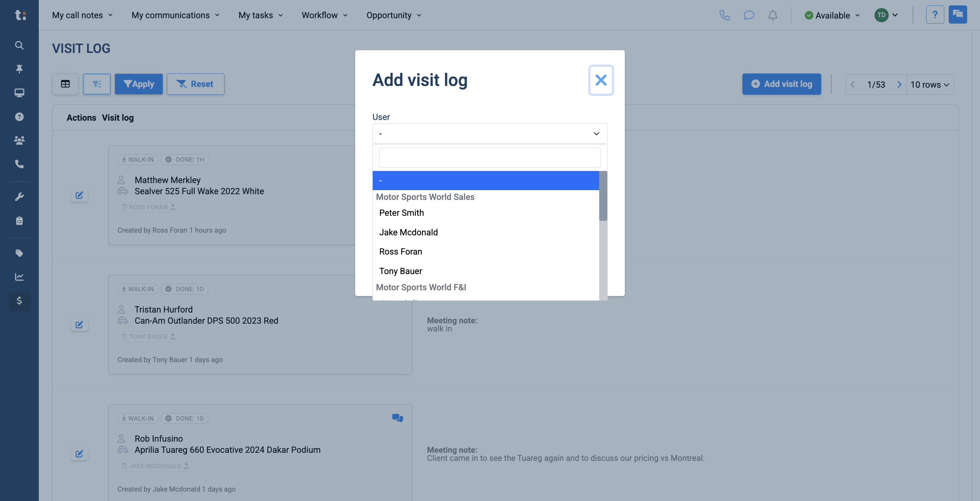Click the user search input field
The height and width of the screenshot is (501, 980).
click(x=490, y=157)
